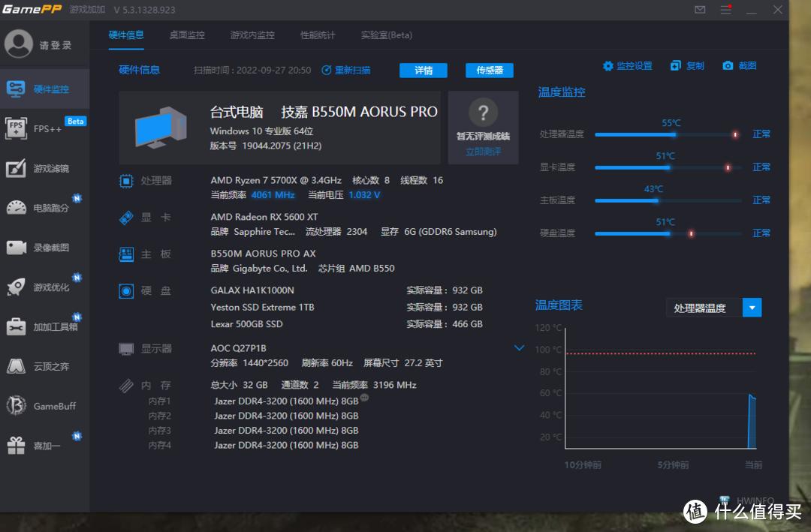Click the 立即测评 link
The image size is (811, 532).
tap(483, 152)
